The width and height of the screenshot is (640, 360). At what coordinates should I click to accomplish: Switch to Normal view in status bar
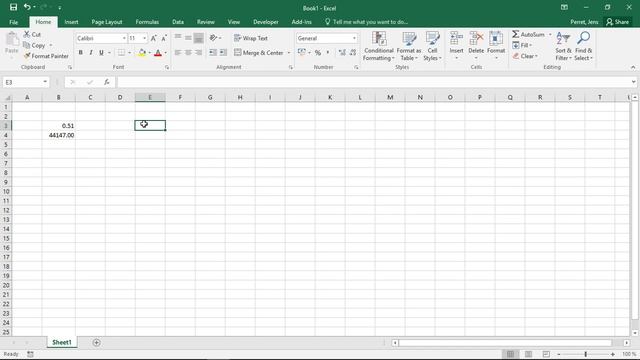510,354
